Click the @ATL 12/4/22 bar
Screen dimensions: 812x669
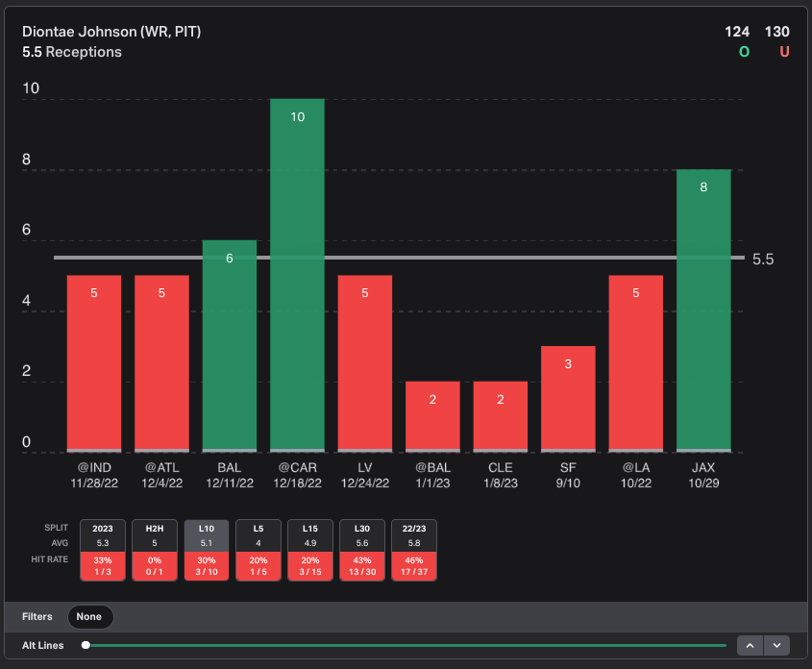point(161,363)
